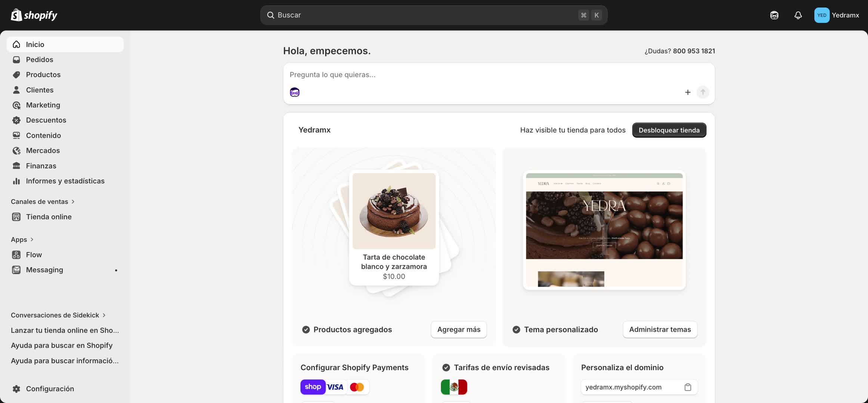
Task: Focus the Buscar search field
Action: (434, 15)
